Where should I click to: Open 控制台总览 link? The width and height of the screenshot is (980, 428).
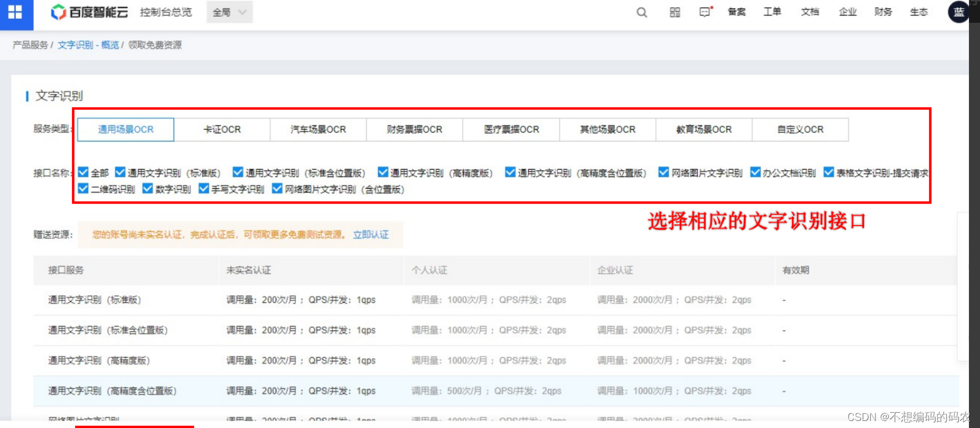point(166,12)
